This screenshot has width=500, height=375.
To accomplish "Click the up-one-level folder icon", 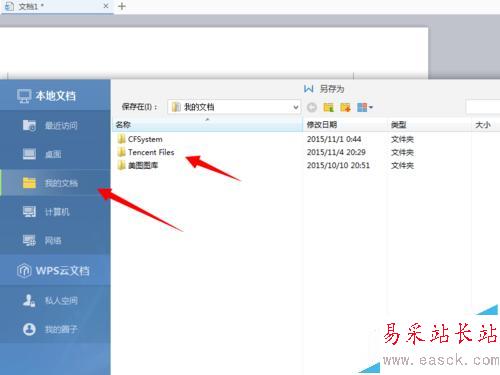I will (x=329, y=107).
